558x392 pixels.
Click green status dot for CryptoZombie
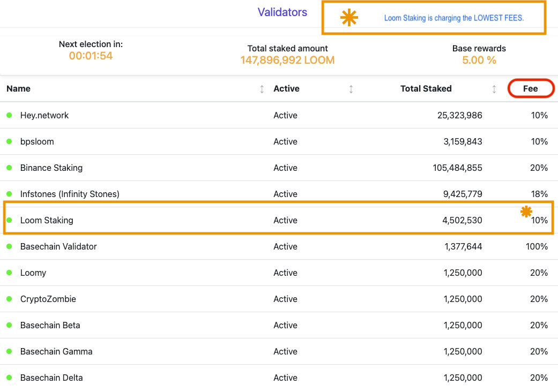pyautogui.click(x=9, y=299)
